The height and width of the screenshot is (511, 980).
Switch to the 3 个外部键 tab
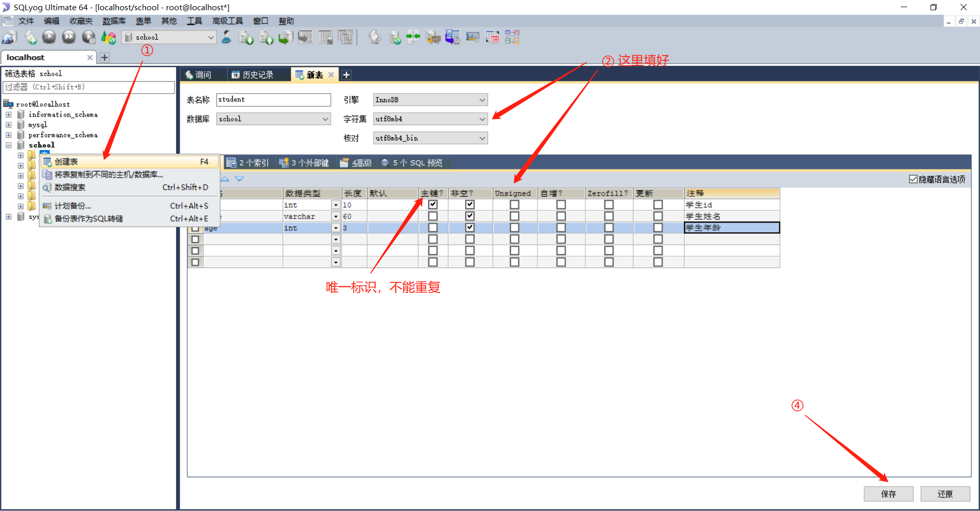(x=304, y=163)
